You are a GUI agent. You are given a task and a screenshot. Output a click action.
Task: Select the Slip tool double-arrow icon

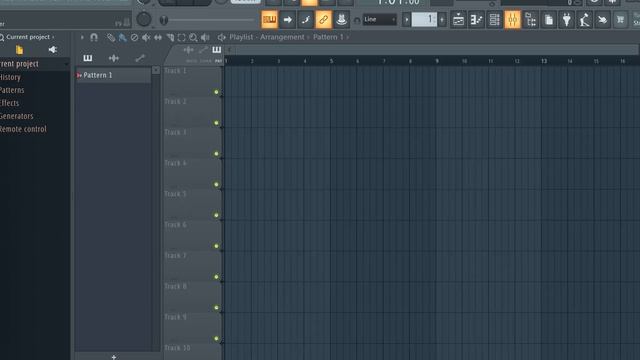[158, 38]
